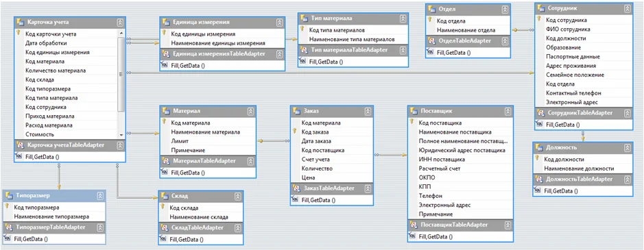The width and height of the screenshot is (644, 250).
Task: Click the Тип материалаTableAdapter icon
Action: (304, 50)
